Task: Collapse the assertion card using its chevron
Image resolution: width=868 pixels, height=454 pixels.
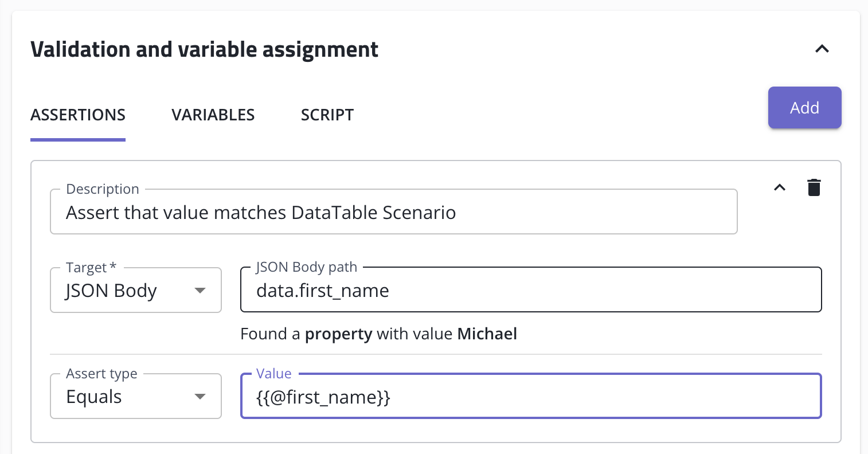Action: coord(780,187)
